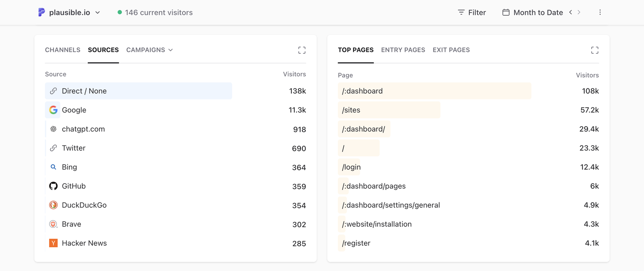Filter by /:website/installation page
This screenshot has height=271, width=644.
377,224
